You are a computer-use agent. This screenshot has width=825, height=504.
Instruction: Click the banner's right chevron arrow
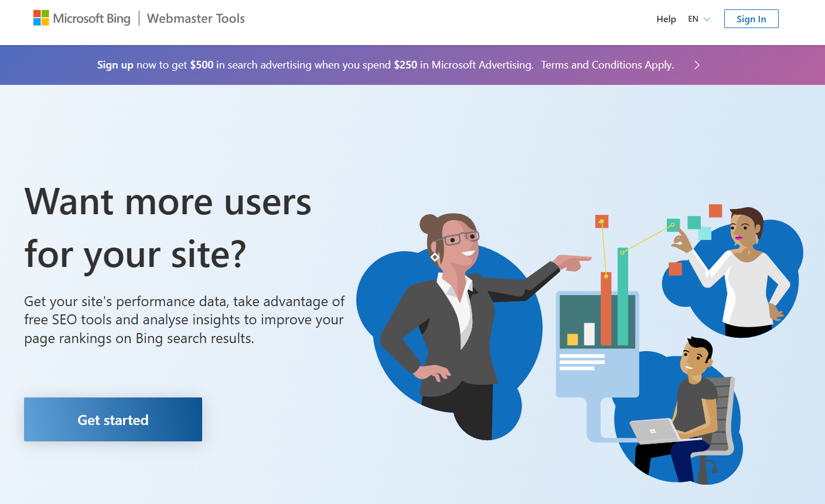[697, 65]
